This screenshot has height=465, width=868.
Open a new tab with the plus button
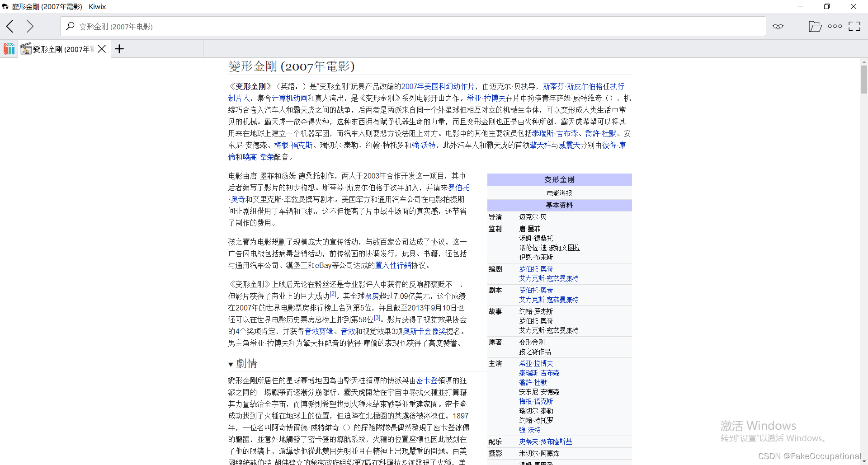pyautogui.click(x=119, y=49)
